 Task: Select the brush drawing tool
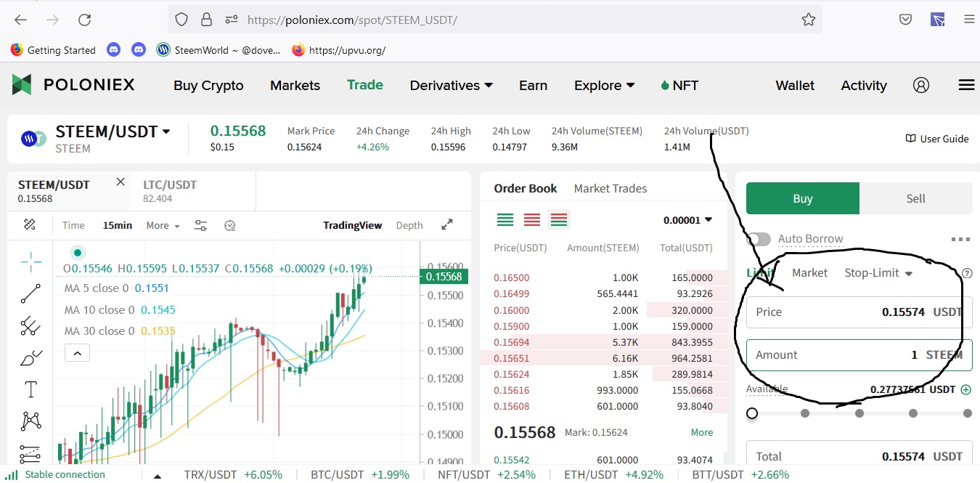pyautogui.click(x=30, y=358)
